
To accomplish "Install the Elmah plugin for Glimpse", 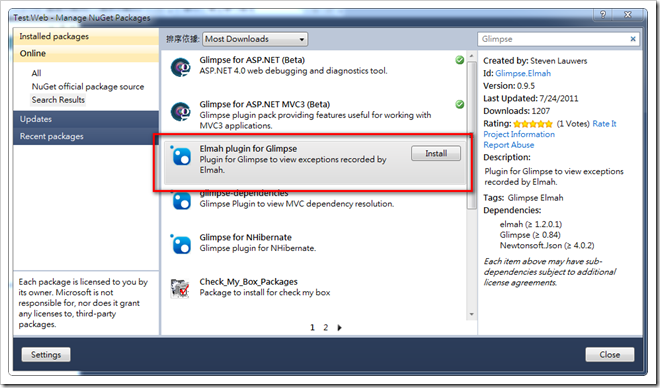I will click(x=436, y=154).
